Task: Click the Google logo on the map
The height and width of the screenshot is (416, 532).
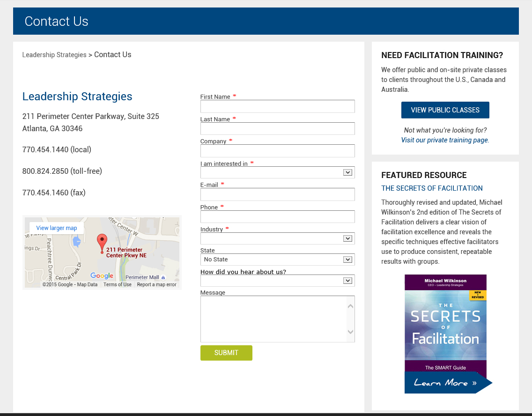Action: (x=102, y=275)
